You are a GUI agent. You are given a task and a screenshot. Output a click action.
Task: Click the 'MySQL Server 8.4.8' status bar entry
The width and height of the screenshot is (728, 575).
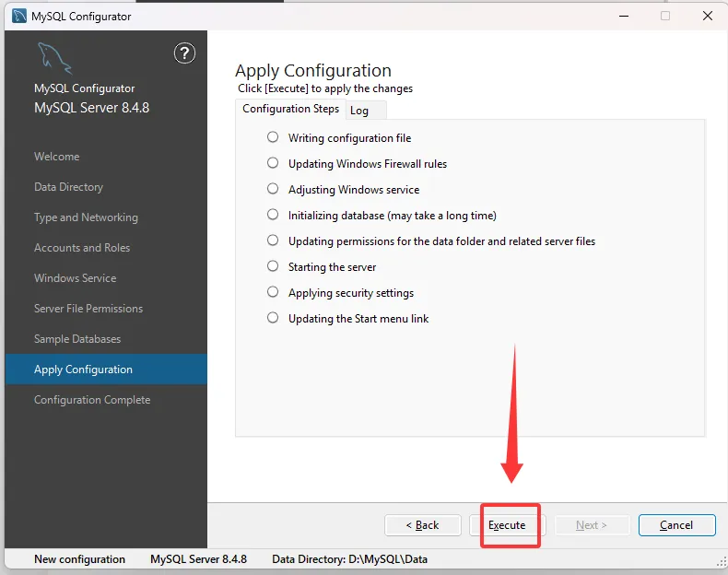tap(199, 559)
